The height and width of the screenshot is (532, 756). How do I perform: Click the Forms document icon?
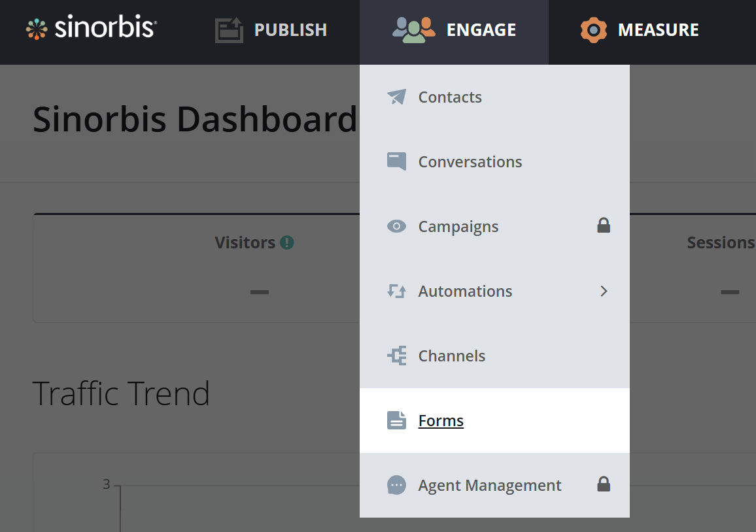pyautogui.click(x=396, y=420)
